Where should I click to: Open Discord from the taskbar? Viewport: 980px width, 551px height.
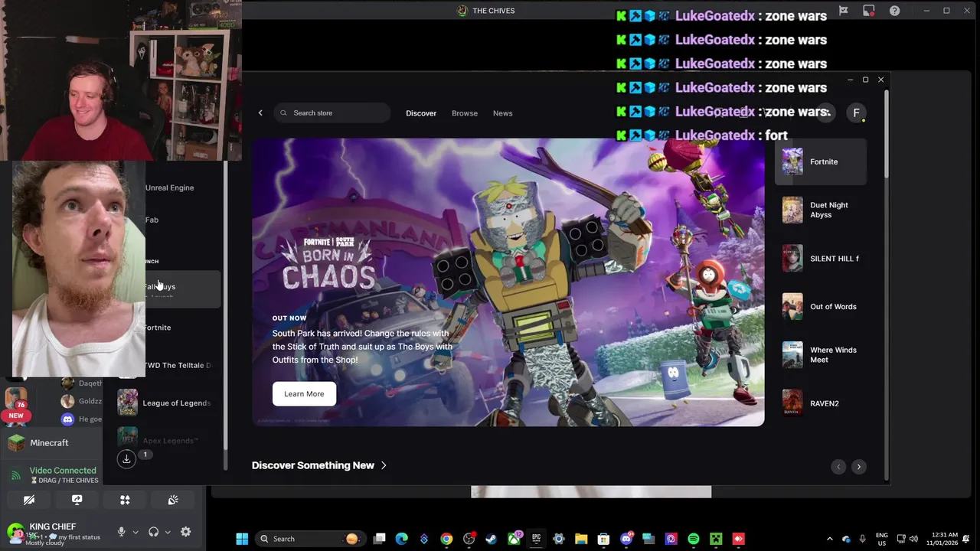pos(626,539)
